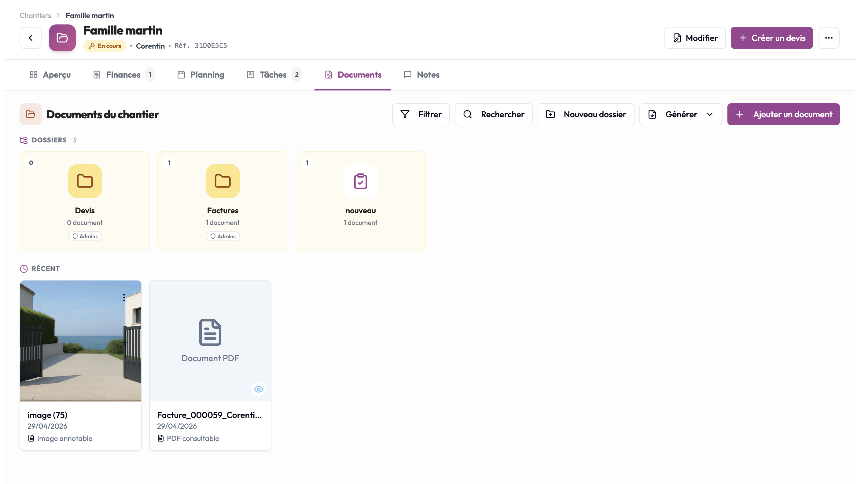868x484 pixels.
Task: Click the purple Famille martin folder icon
Action: click(x=62, y=38)
